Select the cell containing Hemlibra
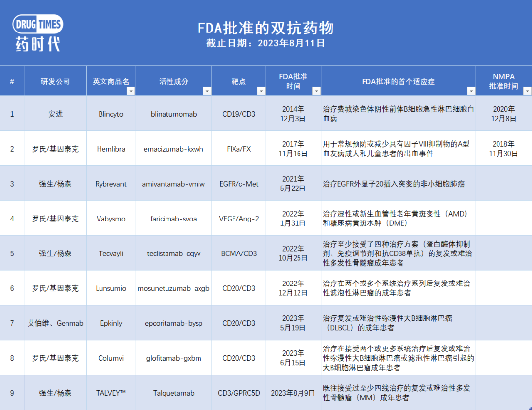 coord(111,149)
